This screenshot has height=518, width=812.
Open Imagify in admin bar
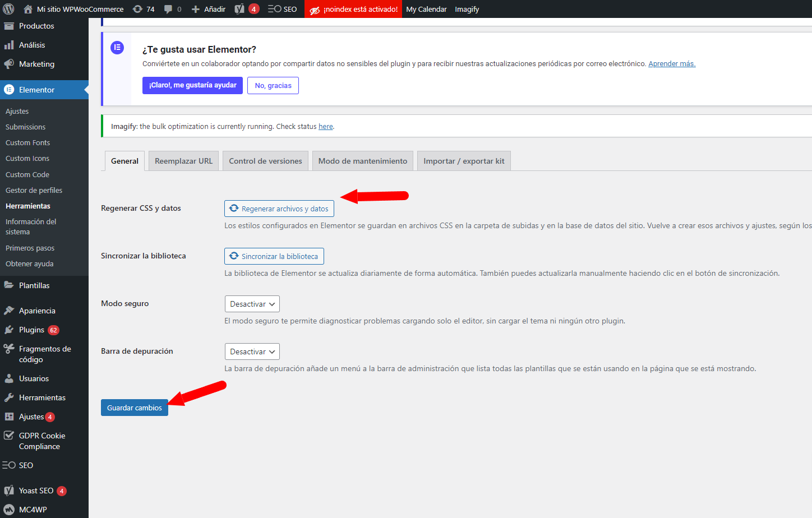coord(467,9)
